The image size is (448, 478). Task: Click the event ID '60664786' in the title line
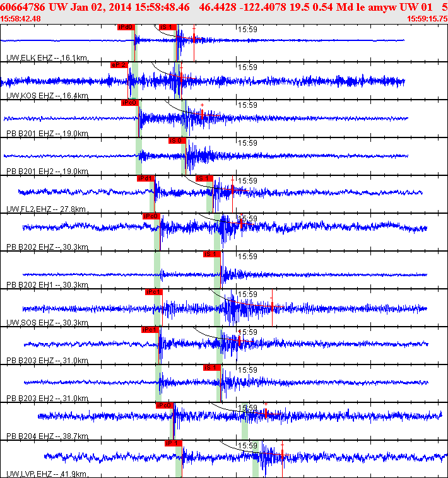tap(23, 7)
